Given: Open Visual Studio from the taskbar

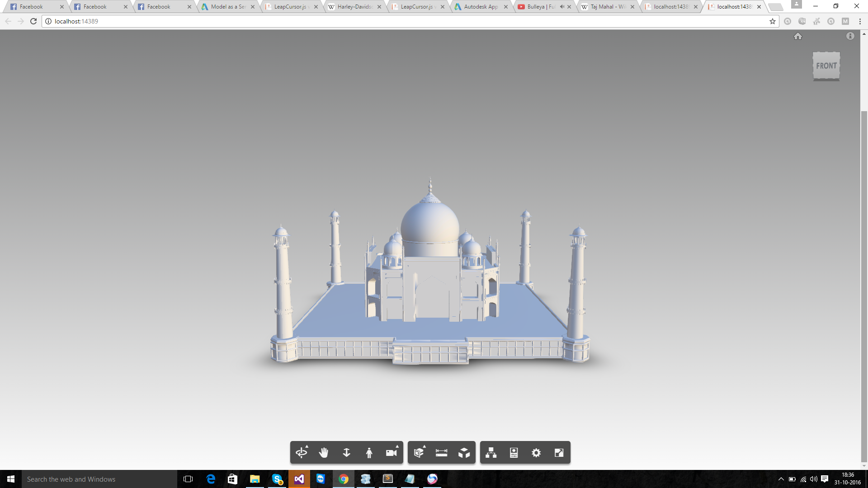Looking at the screenshot, I should pos(299,479).
